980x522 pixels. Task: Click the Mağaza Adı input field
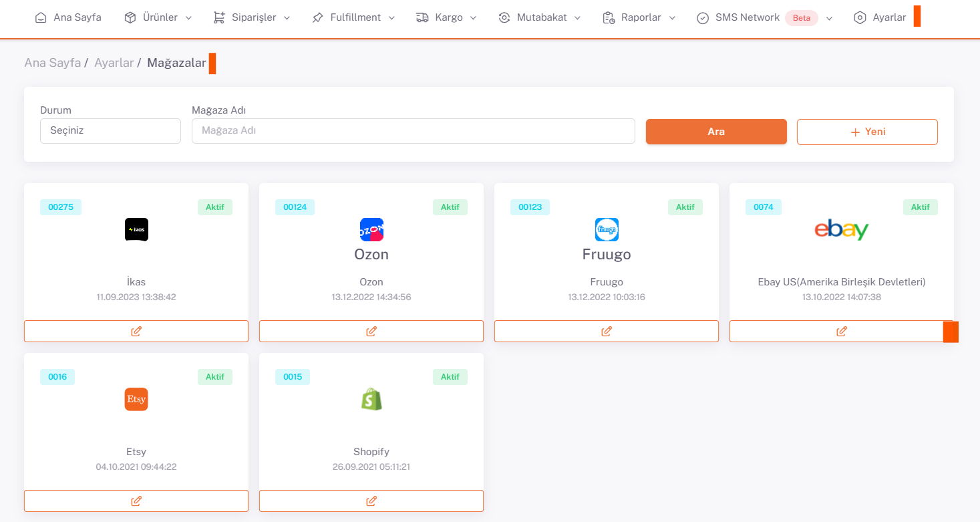(x=414, y=131)
